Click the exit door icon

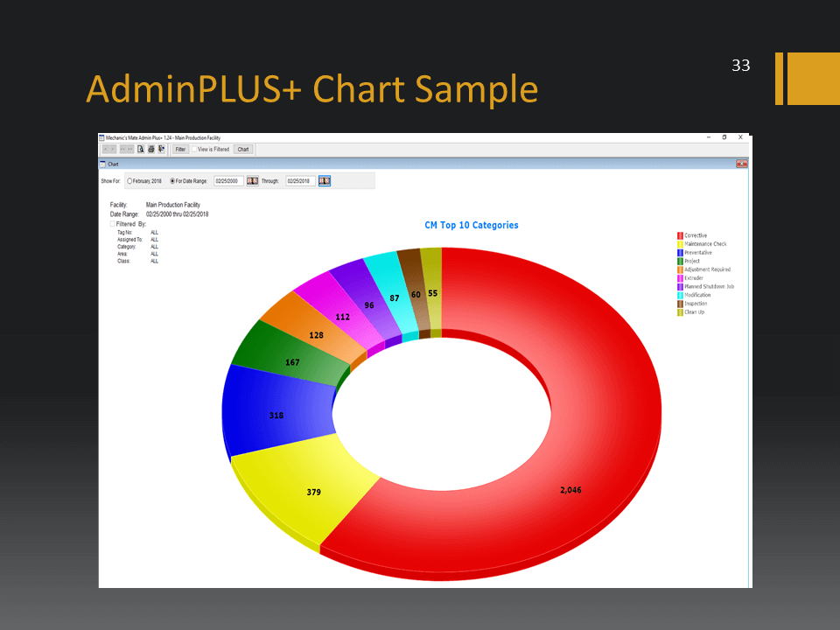point(161,150)
